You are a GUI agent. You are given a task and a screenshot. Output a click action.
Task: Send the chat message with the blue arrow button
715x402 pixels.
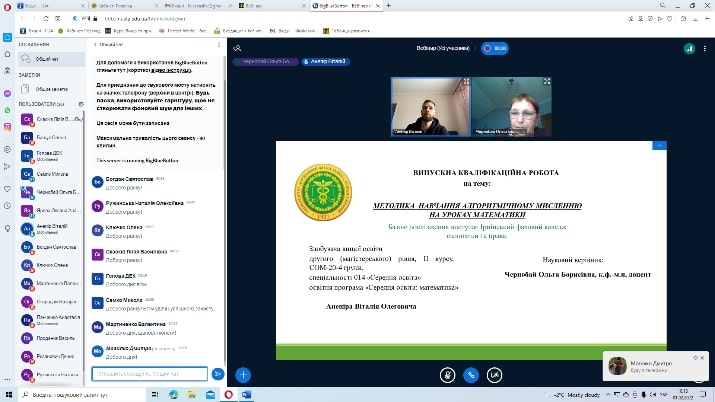(x=218, y=374)
